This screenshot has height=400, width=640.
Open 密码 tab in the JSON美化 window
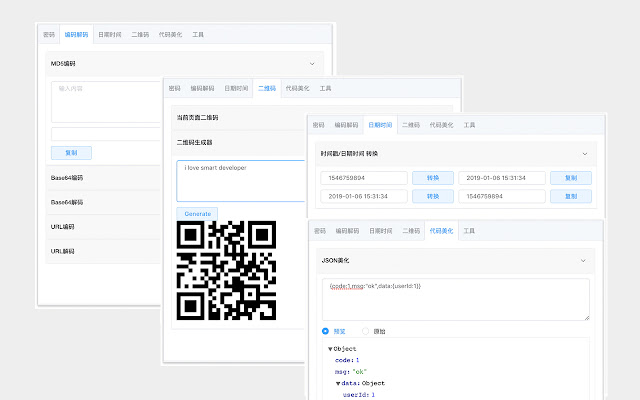320,231
